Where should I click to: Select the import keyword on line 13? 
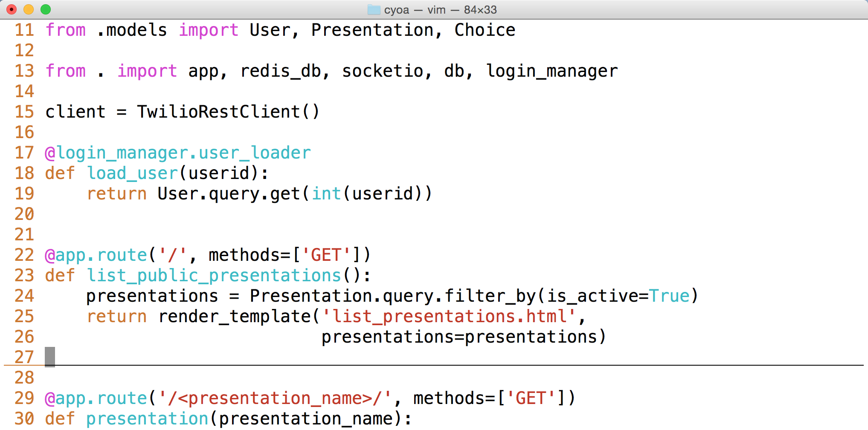pos(147,71)
